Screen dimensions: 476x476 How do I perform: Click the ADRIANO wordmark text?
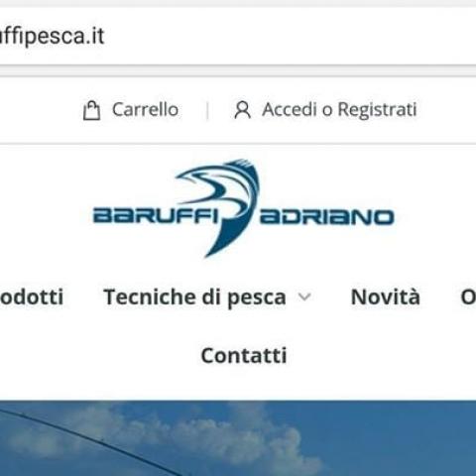pyautogui.click(x=327, y=217)
